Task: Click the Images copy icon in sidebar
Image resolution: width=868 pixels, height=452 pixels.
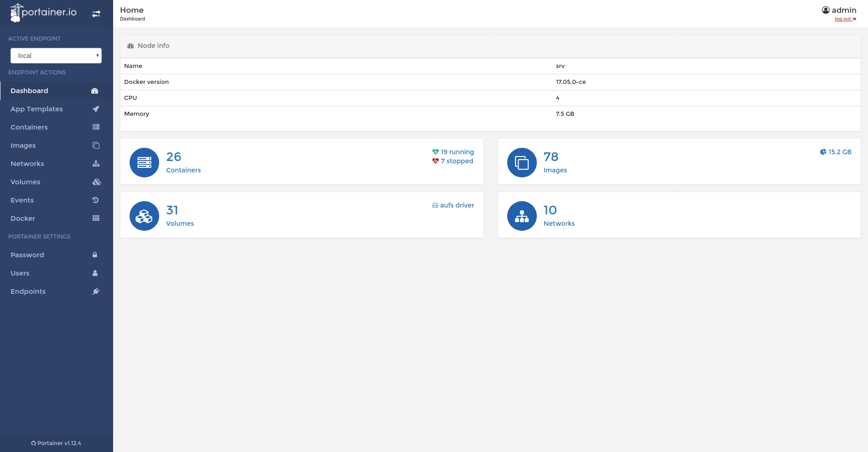Action: tap(96, 145)
